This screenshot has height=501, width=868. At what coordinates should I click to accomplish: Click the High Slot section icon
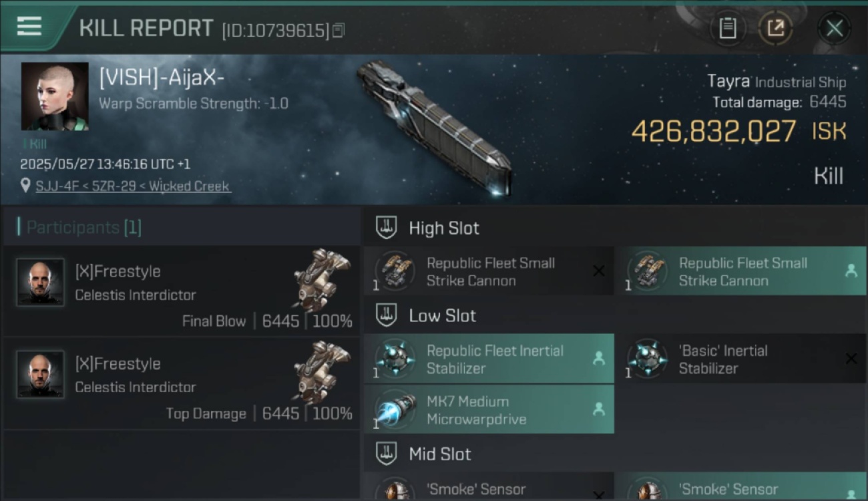[386, 228]
